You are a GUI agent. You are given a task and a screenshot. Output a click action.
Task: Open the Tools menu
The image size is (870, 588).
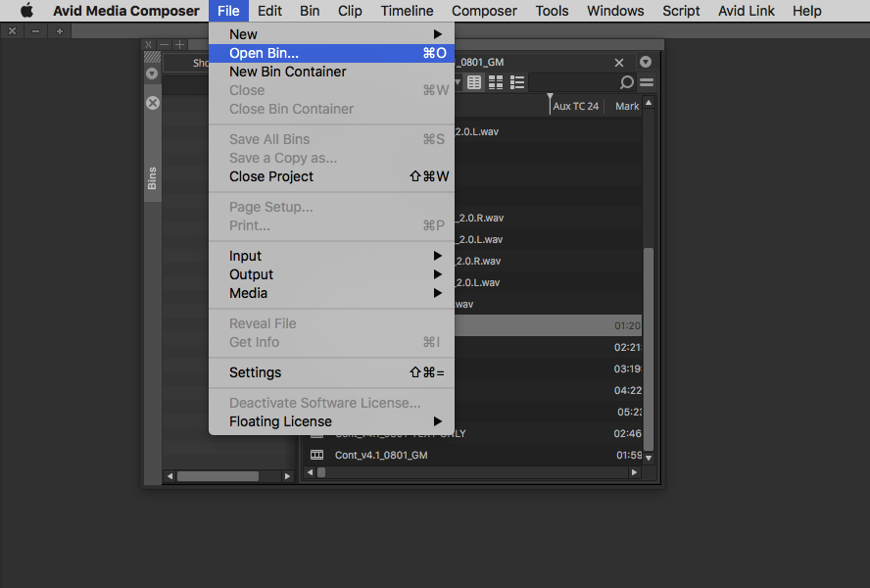tap(552, 11)
